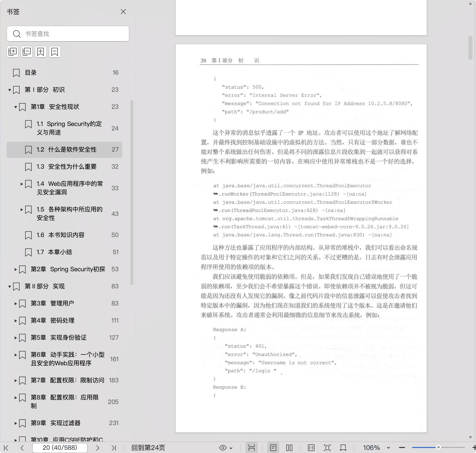The image size is (476, 453).
Task: Close the 书签 bookmarks panel
Action: tap(123, 12)
